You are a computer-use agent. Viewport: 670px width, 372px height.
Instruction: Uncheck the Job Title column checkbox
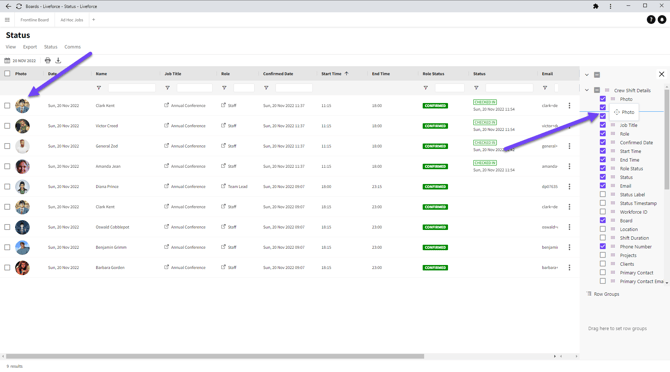[603, 125]
